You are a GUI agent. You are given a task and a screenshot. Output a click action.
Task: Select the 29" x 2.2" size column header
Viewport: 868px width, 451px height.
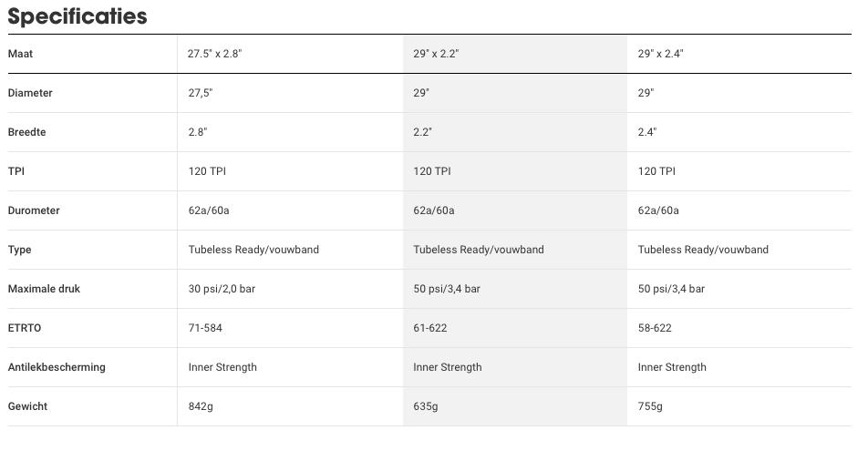click(x=436, y=54)
